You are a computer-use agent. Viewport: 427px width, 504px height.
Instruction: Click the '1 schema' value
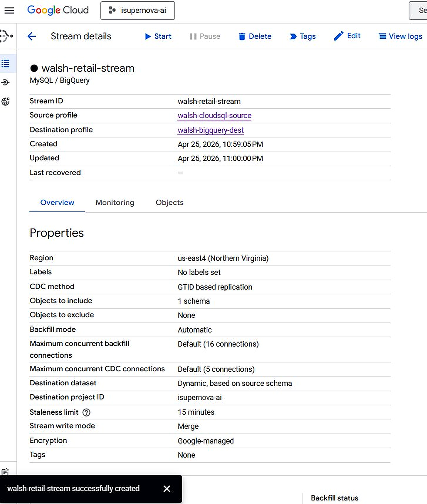click(194, 301)
